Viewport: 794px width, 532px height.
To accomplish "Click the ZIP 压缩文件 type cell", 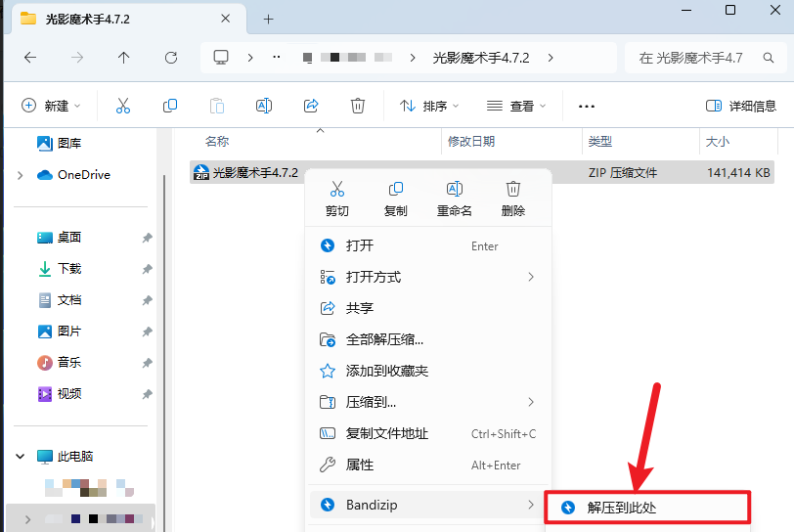I will pyautogui.click(x=622, y=173).
